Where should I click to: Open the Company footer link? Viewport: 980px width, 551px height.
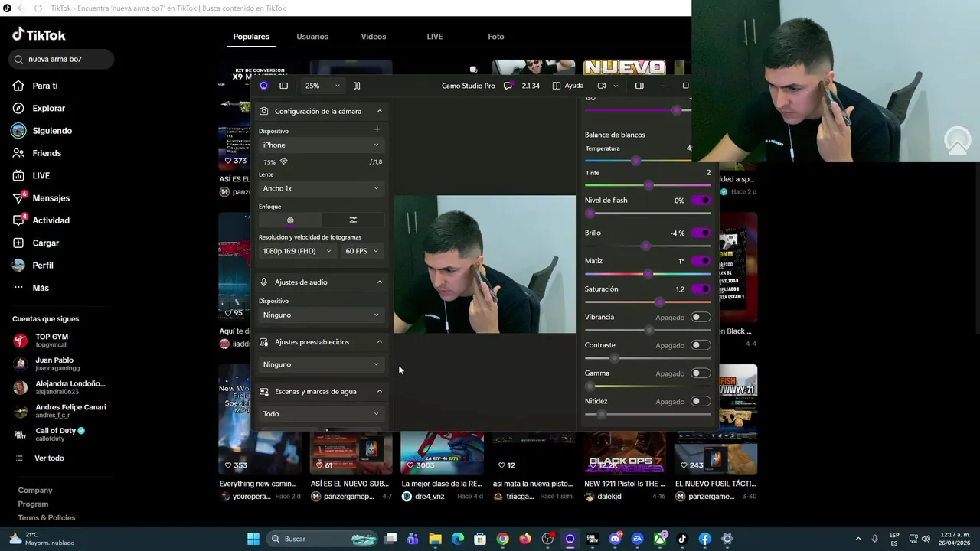35,491
